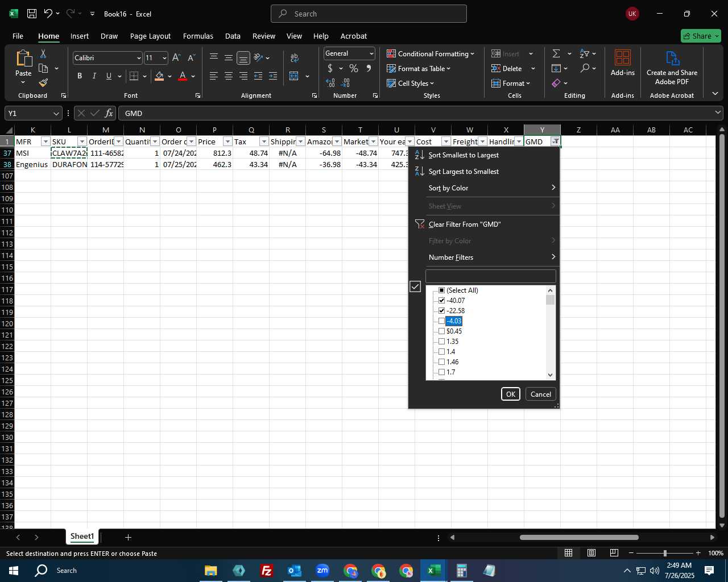728x582 pixels.
Task: Uncheck the -40.07 filter value
Action: pyautogui.click(x=441, y=301)
